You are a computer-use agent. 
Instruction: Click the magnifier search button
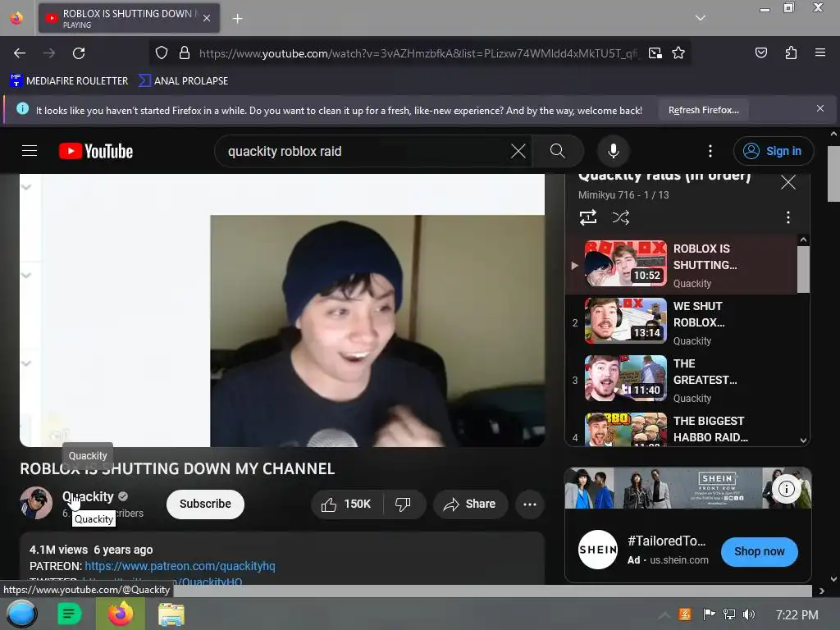(x=558, y=151)
